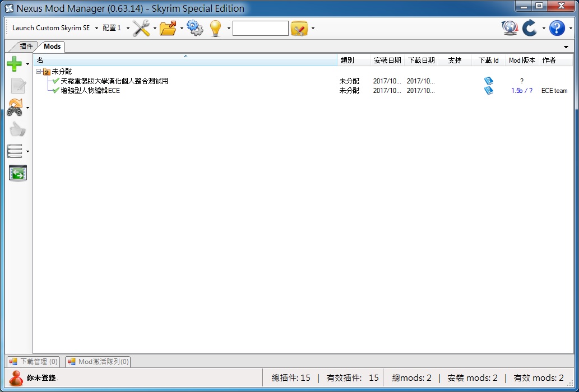579x392 pixels.
Task: Open the category list view icon
Action: [15, 151]
